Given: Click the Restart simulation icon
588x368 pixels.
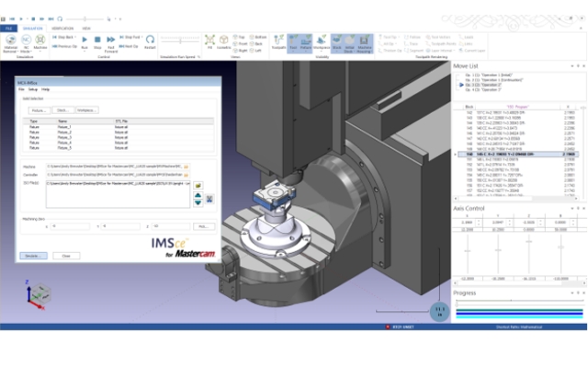Looking at the screenshot, I should [x=150, y=43].
